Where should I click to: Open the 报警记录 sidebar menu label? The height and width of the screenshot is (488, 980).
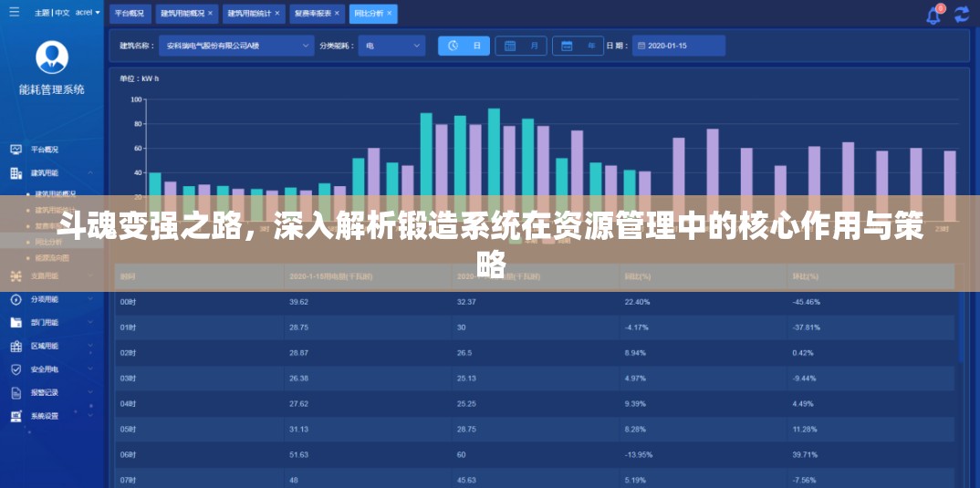tap(45, 392)
